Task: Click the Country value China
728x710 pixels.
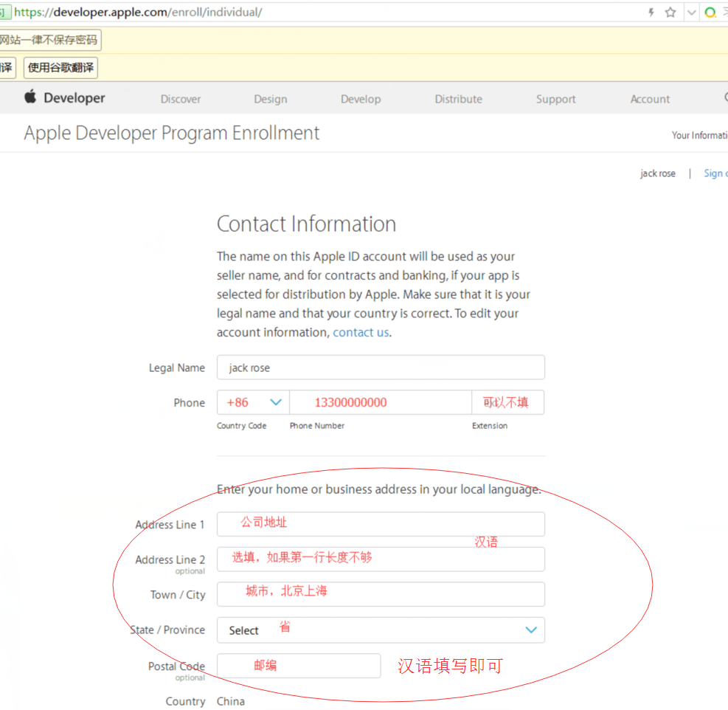Action: coord(231,701)
